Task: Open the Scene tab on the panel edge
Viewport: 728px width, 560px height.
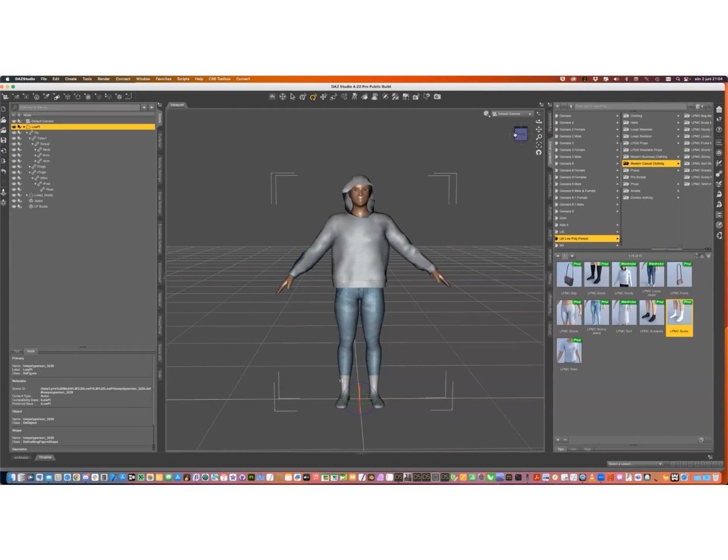Action: point(161,116)
